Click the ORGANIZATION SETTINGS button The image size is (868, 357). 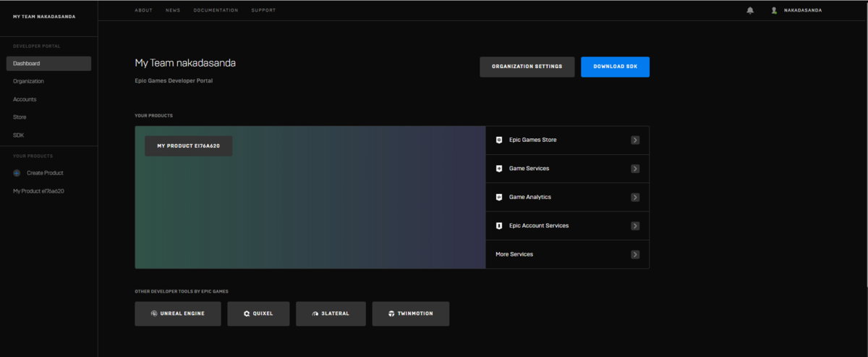tap(527, 67)
